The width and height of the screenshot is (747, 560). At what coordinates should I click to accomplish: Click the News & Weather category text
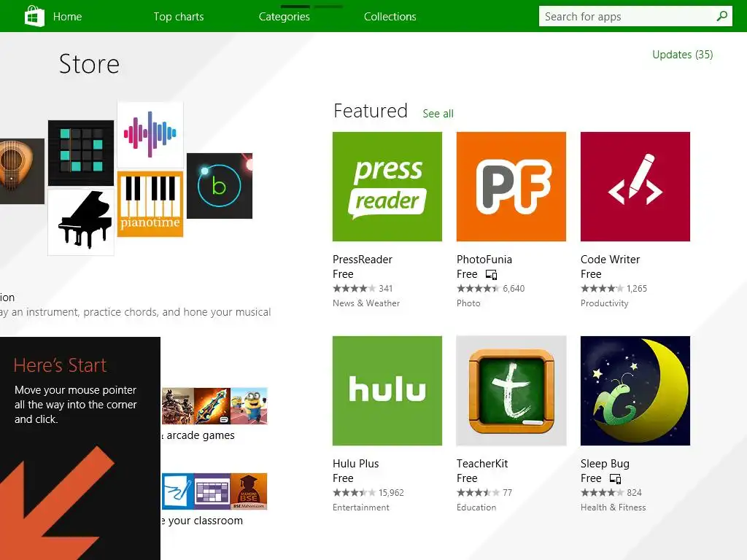[366, 303]
